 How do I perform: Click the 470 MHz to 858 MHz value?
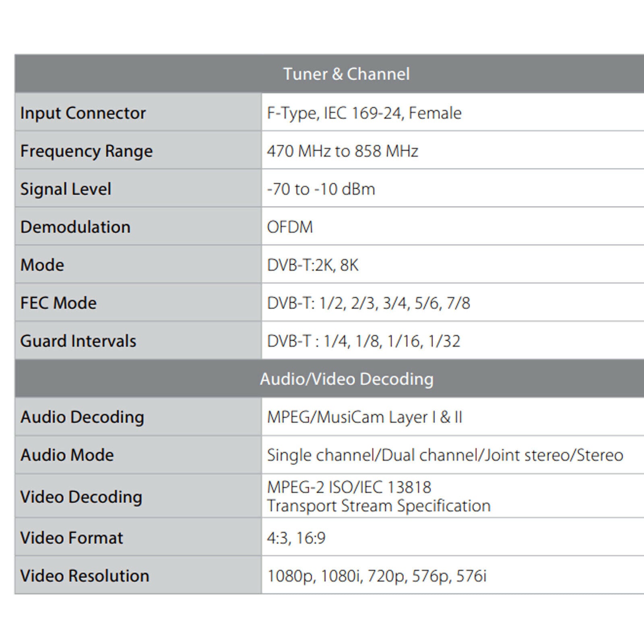point(343,151)
